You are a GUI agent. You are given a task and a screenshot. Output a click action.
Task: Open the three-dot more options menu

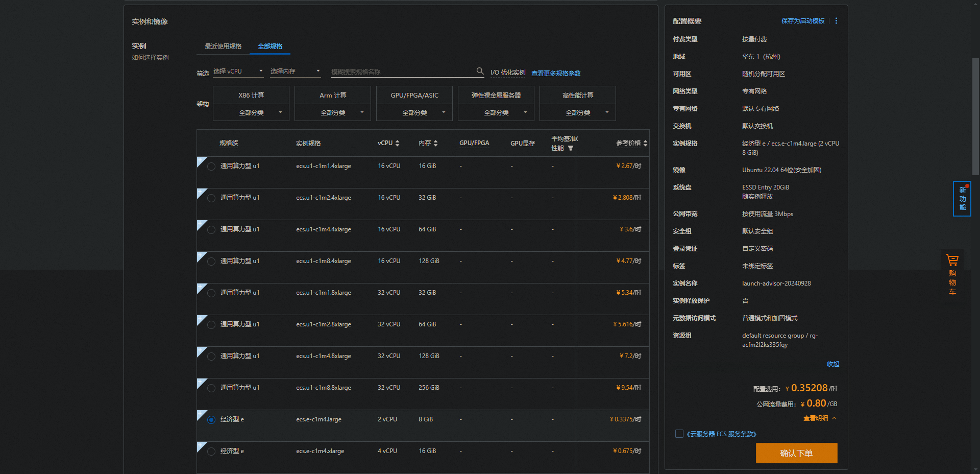pos(836,21)
